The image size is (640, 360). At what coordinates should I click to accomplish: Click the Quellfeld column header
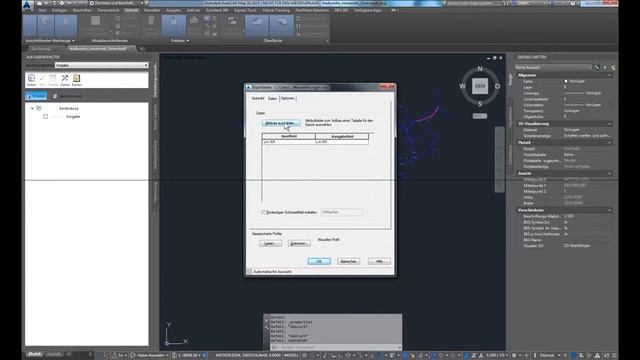(x=289, y=136)
